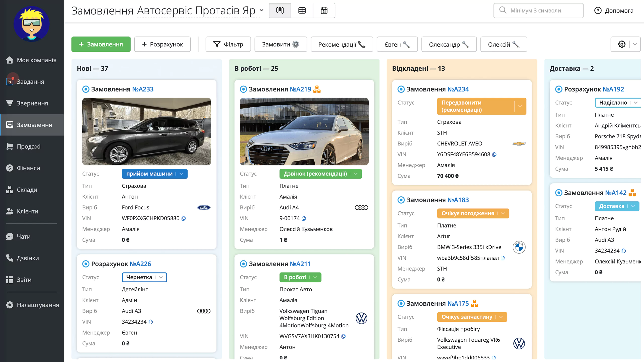The width and height of the screenshot is (644, 362).
Task: Expand the arrow next to settings gear
Action: [635, 44]
